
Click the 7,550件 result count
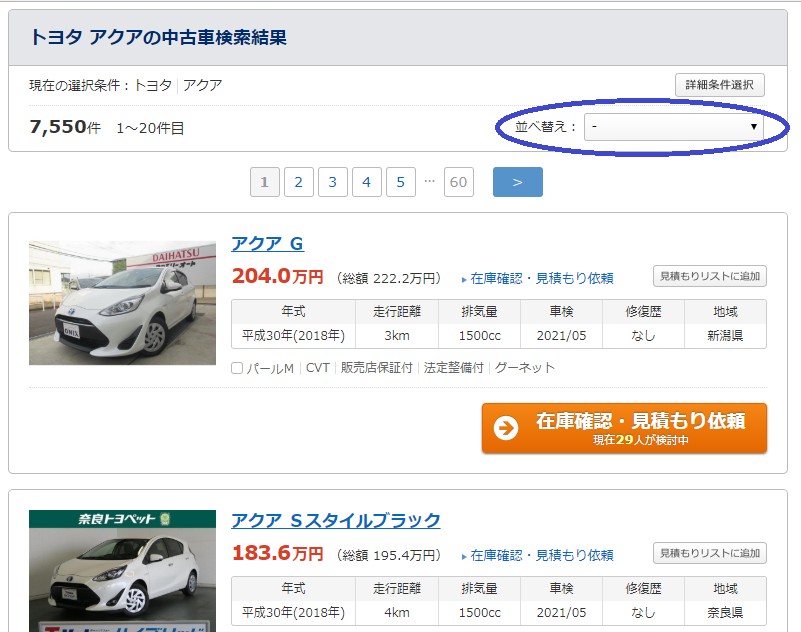[65, 127]
